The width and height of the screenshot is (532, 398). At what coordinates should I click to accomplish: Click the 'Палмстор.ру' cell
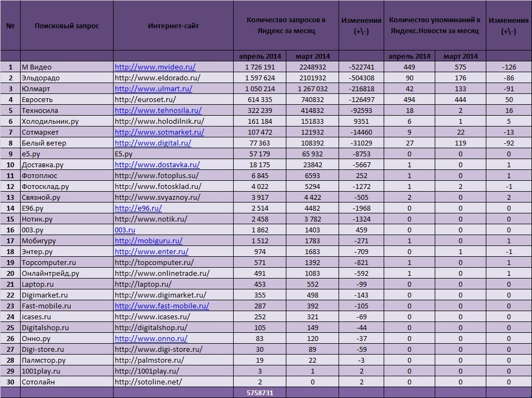coord(67,360)
